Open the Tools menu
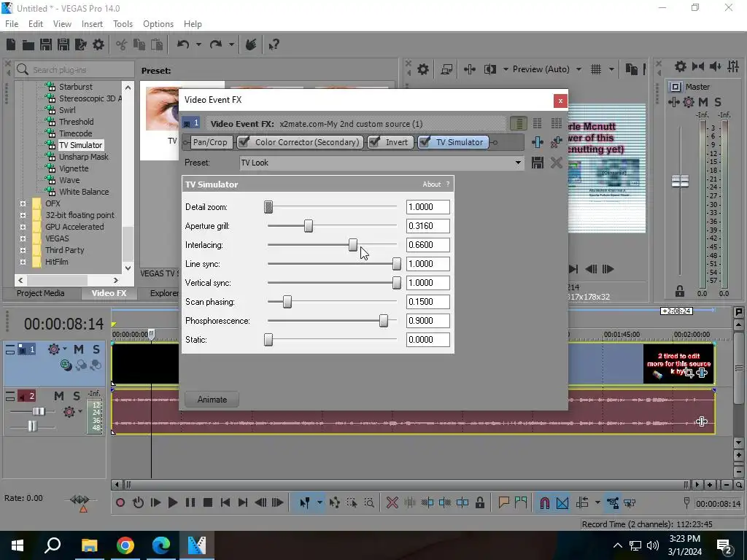The width and height of the screenshot is (747, 560). [x=123, y=24]
